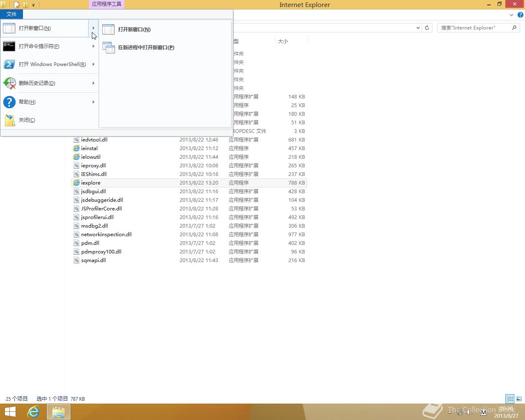Expand the Windows PowerShell submenu arrow
The image size is (525, 420).
[94, 64]
